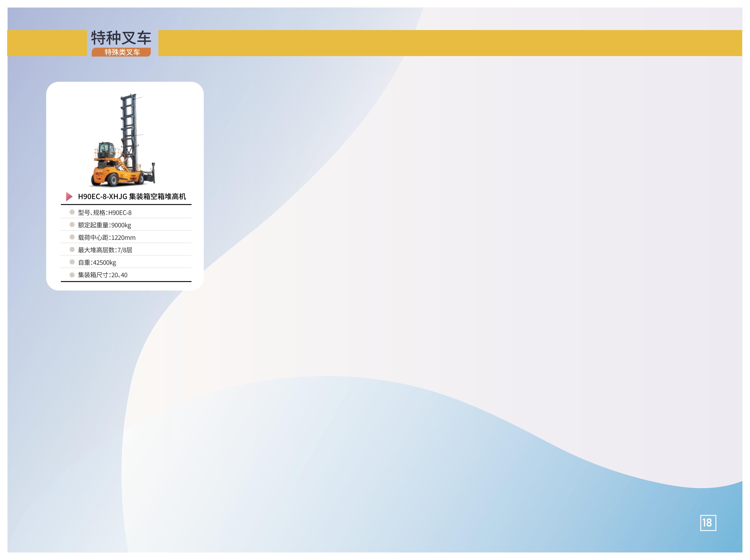Click the bullet before 载荷中心距
Viewport: 750px width, 560px height.
coord(72,237)
